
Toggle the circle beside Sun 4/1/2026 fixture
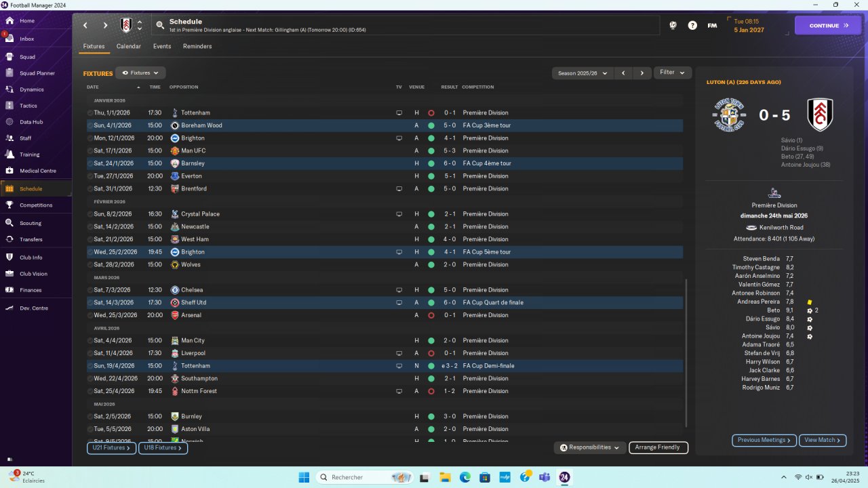coord(90,125)
